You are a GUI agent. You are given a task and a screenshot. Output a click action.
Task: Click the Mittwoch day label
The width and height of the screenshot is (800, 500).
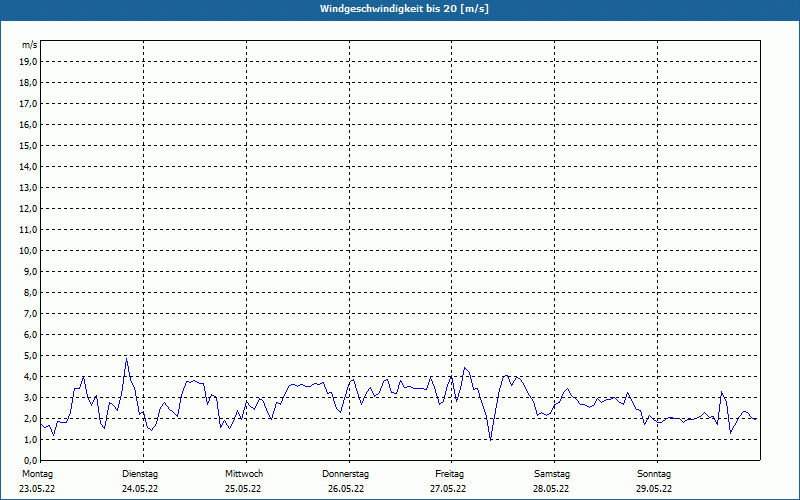(x=244, y=474)
